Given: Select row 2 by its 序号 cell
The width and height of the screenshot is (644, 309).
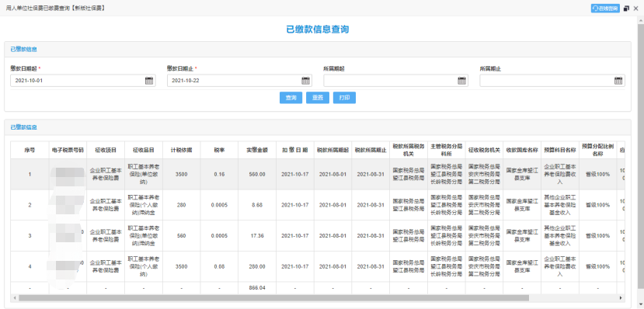Looking at the screenshot, I should coord(30,205).
